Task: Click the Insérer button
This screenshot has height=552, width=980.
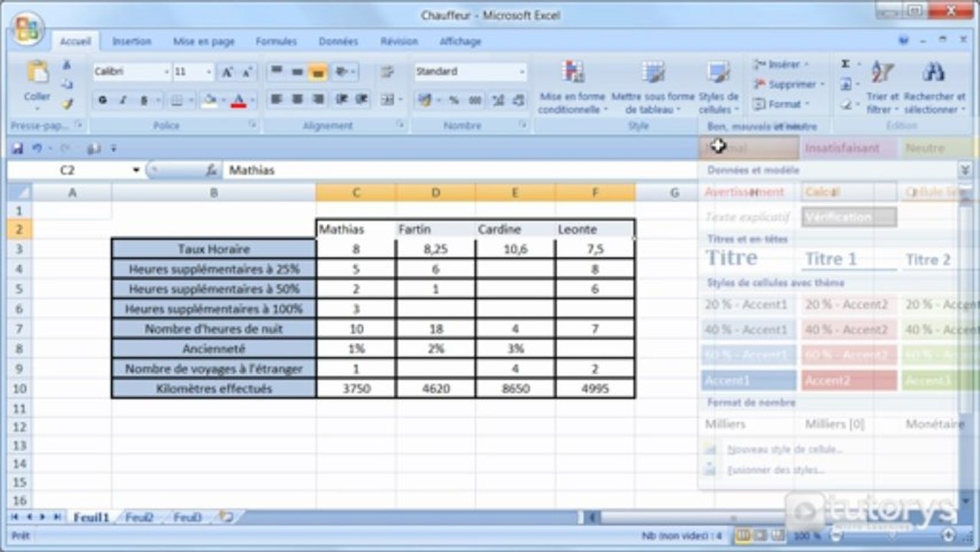Action: pyautogui.click(x=781, y=65)
